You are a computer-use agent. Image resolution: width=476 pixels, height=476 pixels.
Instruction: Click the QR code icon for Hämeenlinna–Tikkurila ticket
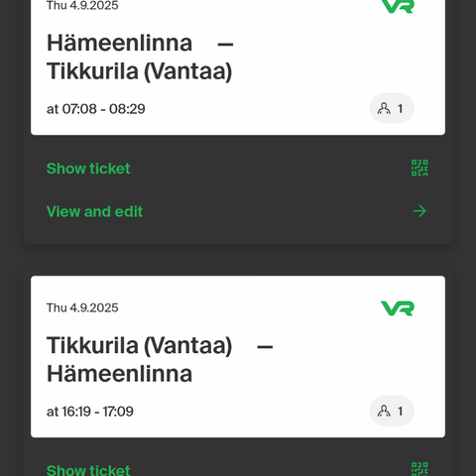click(x=419, y=168)
